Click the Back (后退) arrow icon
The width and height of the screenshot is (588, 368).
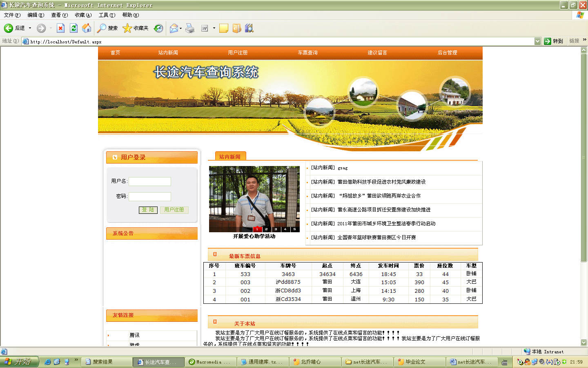click(9, 28)
